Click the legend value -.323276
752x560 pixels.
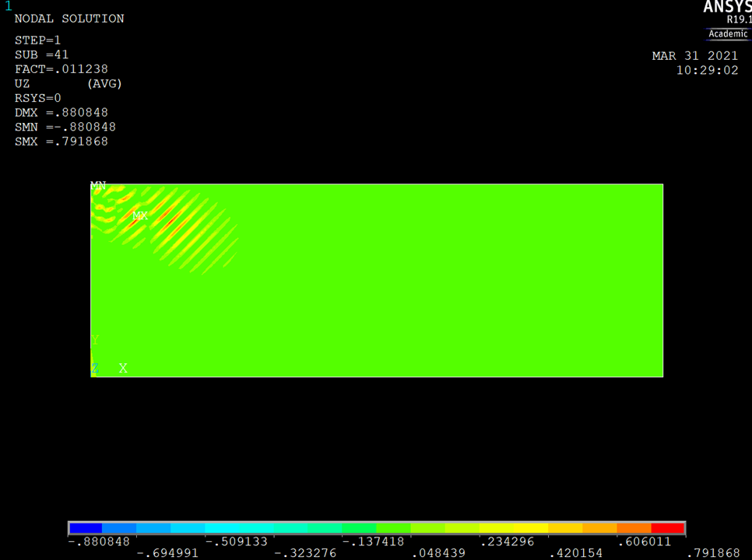(305, 553)
